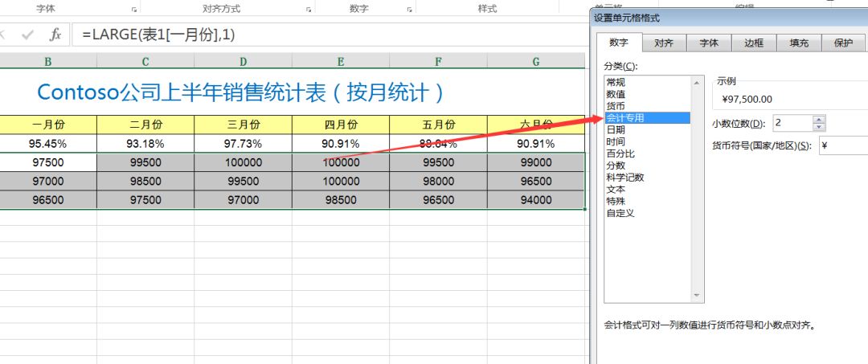Increase decimal places with up spinner
The image size is (868, 364).
click(819, 119)
